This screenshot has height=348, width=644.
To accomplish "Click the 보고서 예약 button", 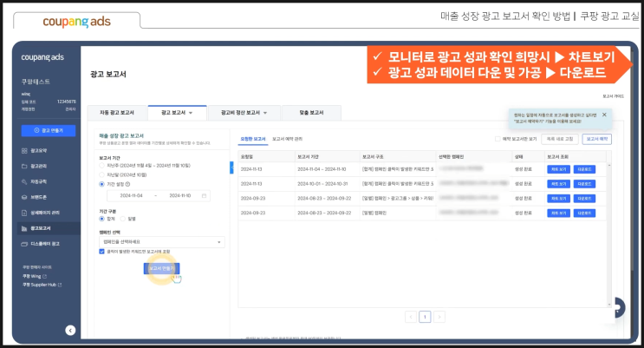I will 597,139.
